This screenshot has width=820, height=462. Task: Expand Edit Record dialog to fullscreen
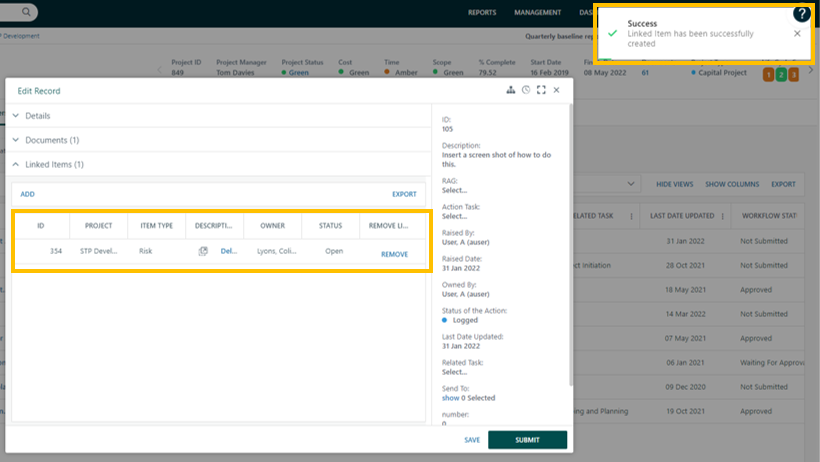tap(541, 90)
